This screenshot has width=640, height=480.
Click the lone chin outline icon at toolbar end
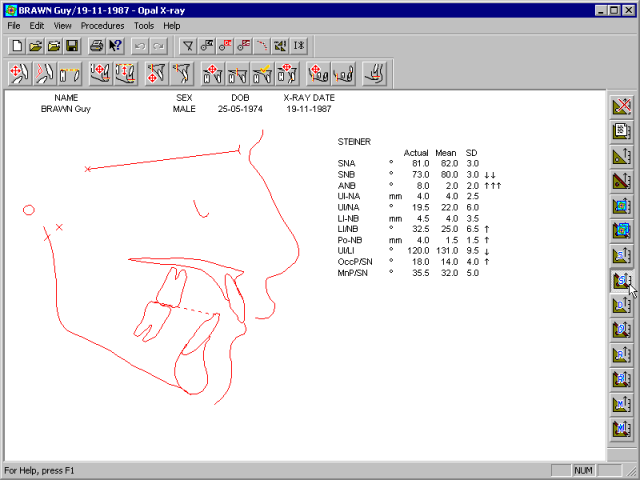[x=374, y=74]
